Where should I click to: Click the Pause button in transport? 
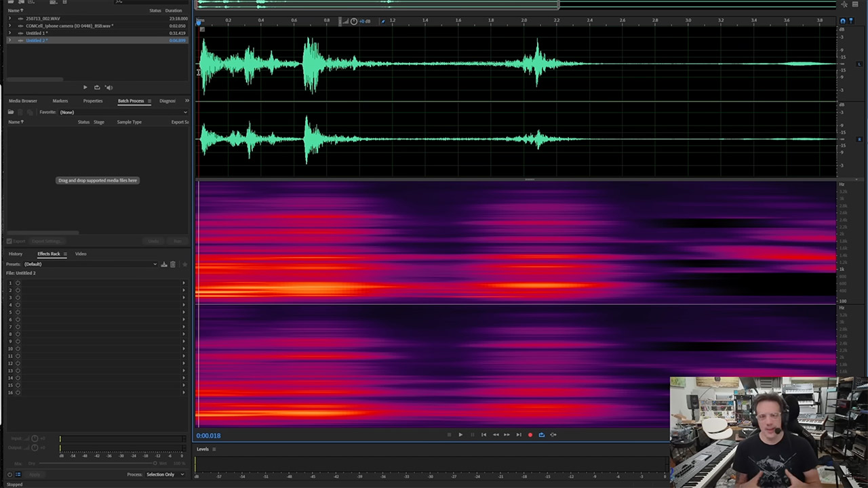[472, 435]
